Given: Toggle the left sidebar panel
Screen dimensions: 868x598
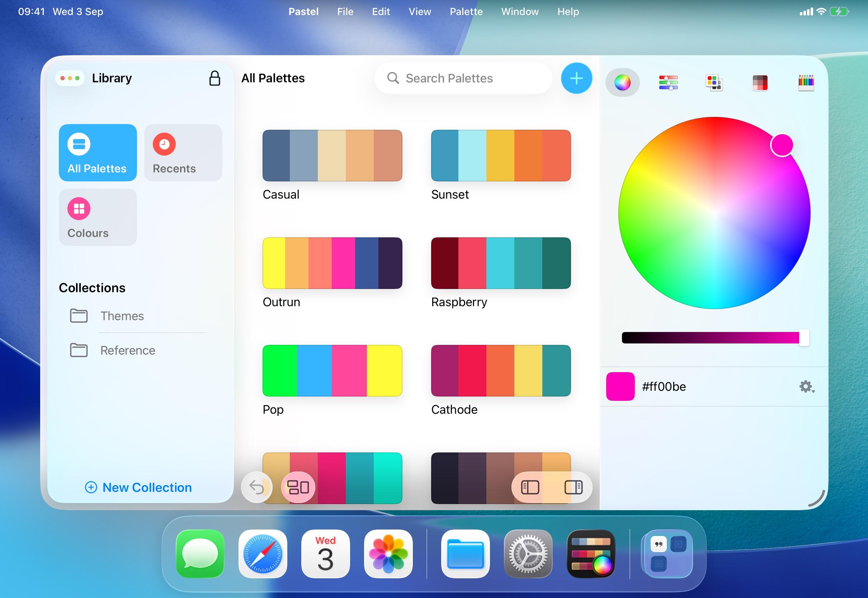Looking at the screenshot, I should [530, 487].
